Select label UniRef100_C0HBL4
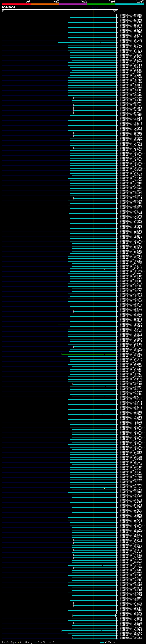Screen dimensions: 146x644 [x=131, y=630]
